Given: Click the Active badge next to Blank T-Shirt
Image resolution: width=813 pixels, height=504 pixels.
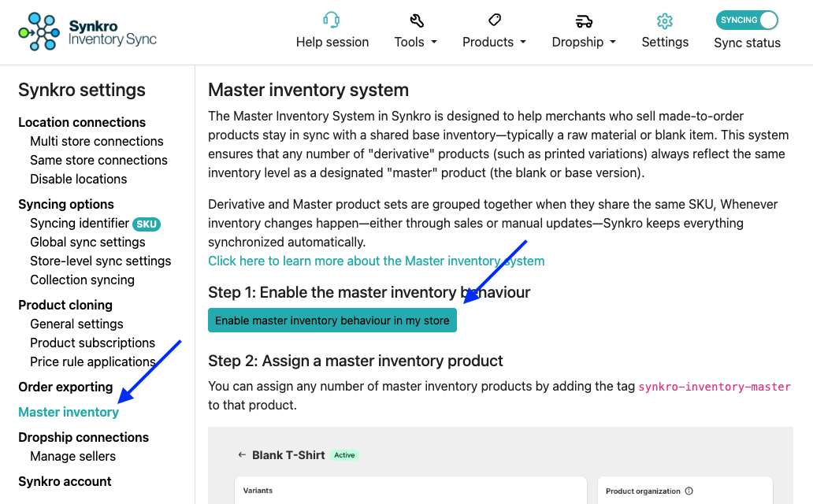Looking at the screenshot, I should [344, 455].
